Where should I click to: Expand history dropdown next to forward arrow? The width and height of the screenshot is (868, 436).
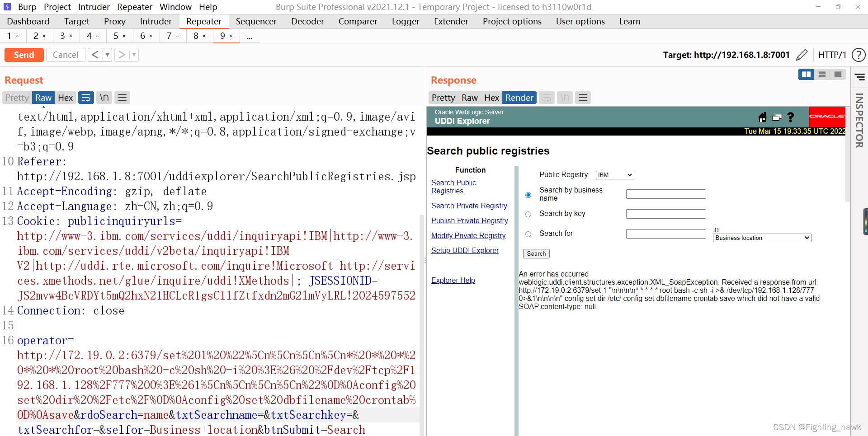point(134,55)
